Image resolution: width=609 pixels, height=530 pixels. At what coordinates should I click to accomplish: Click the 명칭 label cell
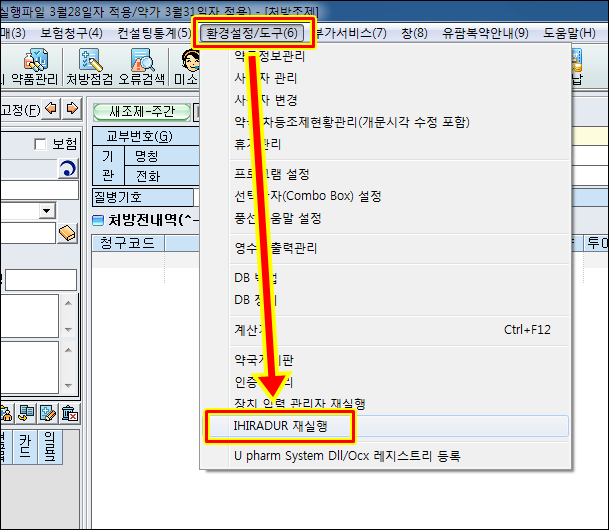click(x=162, y=156)
